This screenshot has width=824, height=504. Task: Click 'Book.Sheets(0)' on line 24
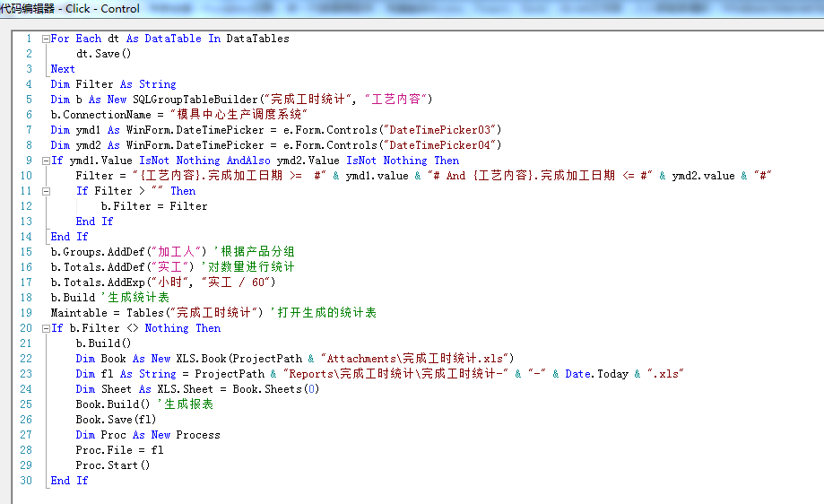(x=276, y=389)
